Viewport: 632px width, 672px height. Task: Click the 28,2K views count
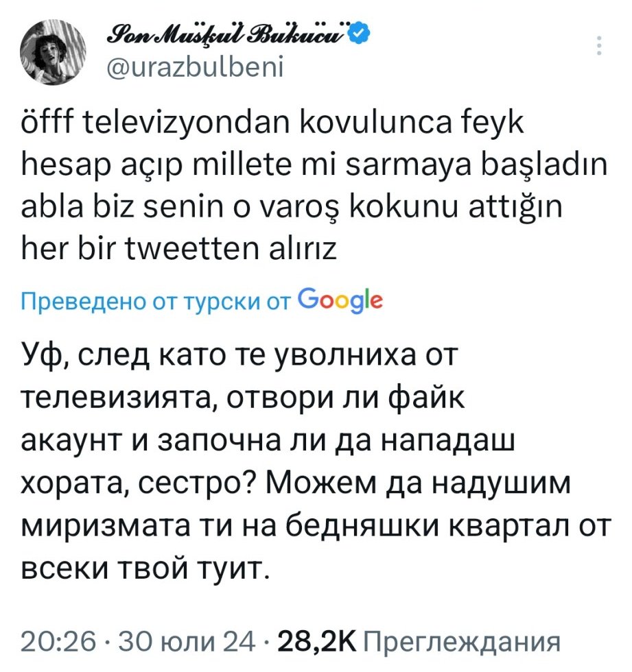pos(314,643)
